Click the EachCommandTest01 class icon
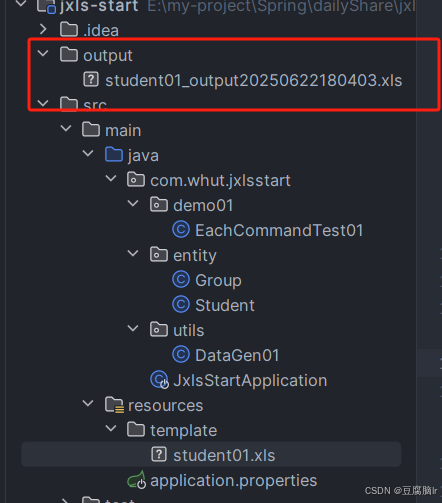This screenshot has height=503, width=442. 181,230
